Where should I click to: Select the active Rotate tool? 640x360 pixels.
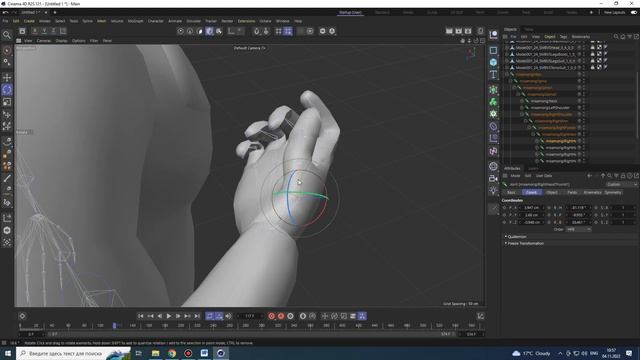[x=7, y=90]
